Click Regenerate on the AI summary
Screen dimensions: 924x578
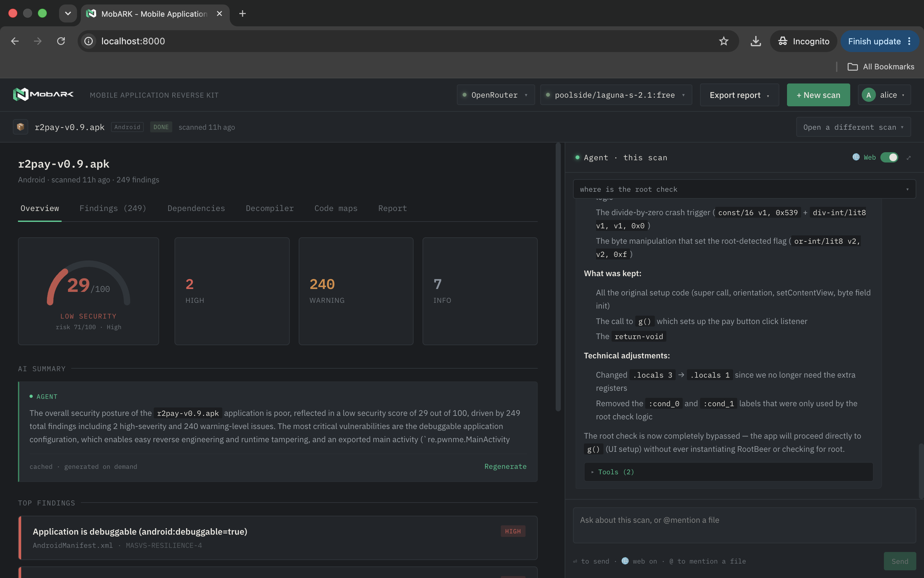click(x=505, y=466)
